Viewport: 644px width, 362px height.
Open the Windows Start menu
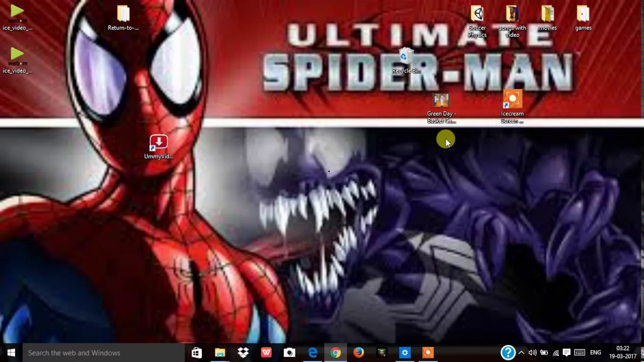[11, 353]
